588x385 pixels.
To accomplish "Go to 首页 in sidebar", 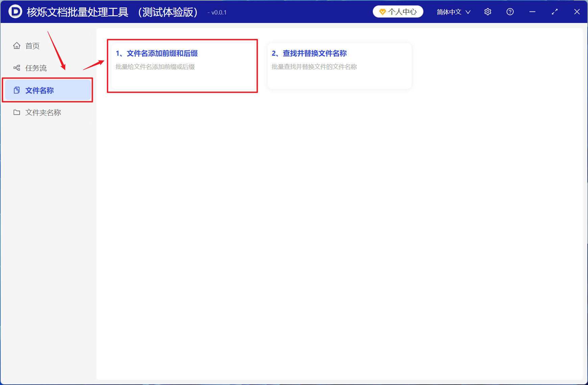I will coord(47,46).
